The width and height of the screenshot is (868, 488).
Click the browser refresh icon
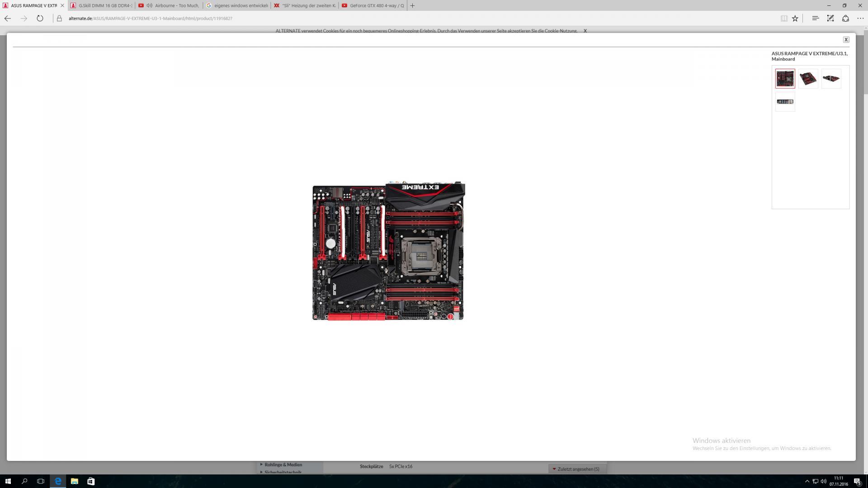(40, 19)
